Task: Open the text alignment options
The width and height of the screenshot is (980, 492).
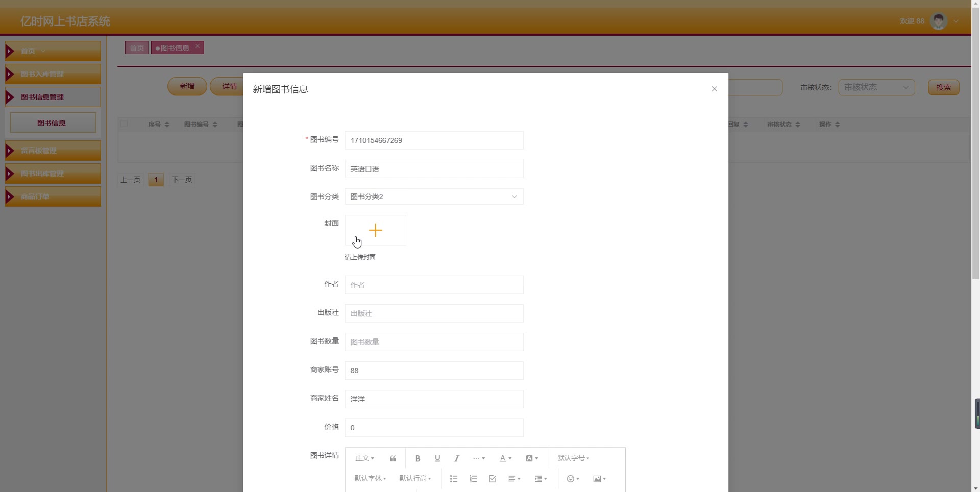Action: click(514, 479)
